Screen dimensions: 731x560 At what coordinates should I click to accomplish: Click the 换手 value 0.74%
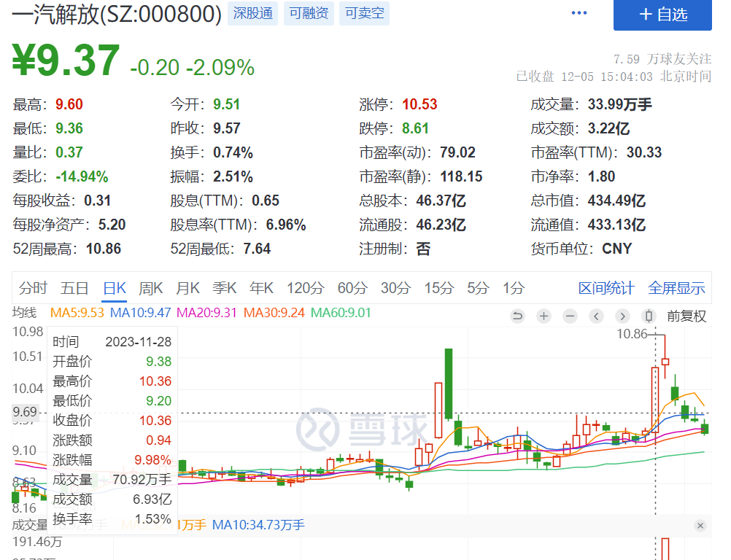[x=233, y=152]
